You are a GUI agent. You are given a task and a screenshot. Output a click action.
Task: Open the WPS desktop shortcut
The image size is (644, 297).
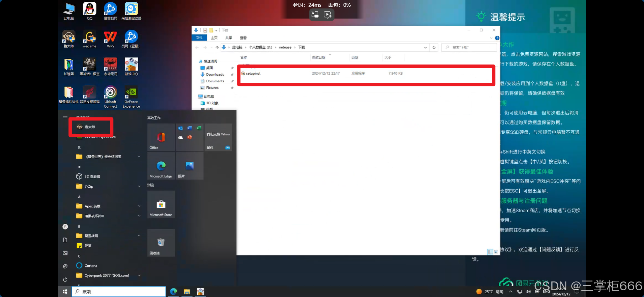tap(111, 39)
